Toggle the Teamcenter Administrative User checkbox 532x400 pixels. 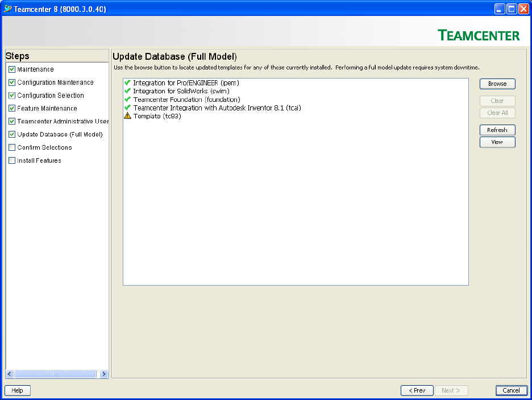pos(12,121)
